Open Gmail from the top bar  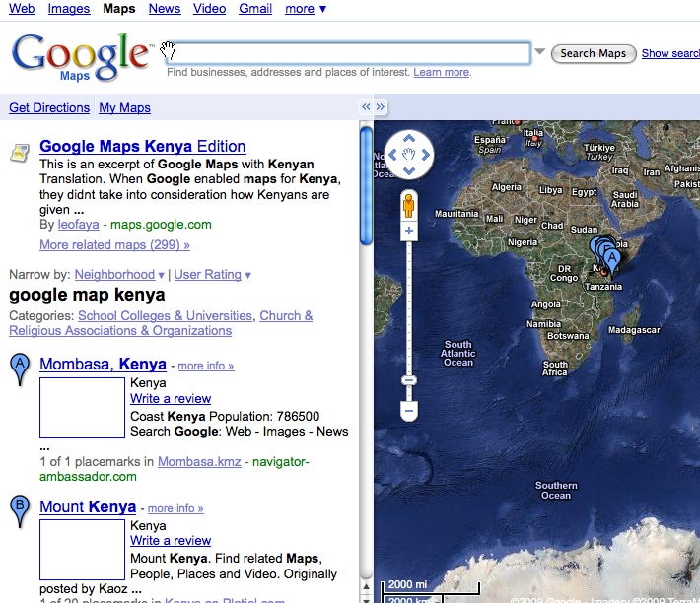point(255,9)
